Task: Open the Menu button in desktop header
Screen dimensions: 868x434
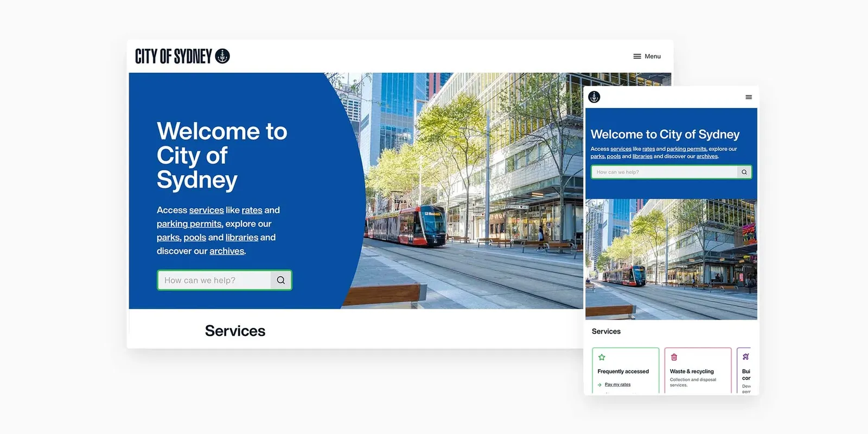Action: [x=647, y=56]
